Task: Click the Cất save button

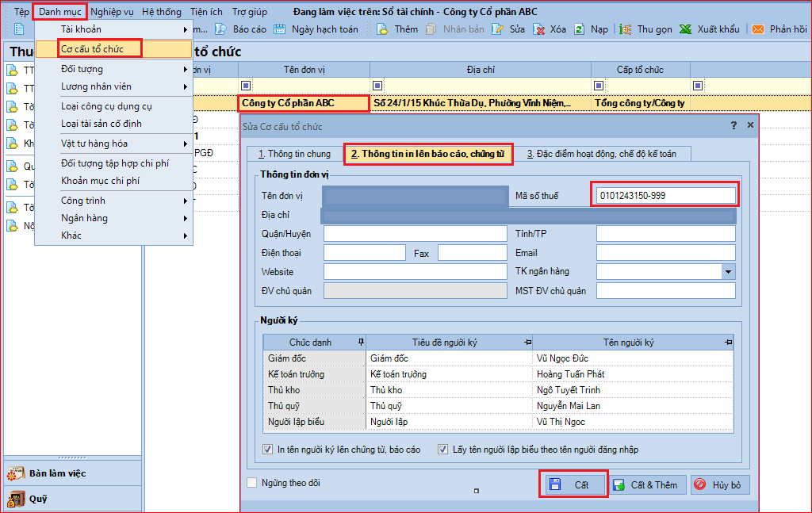Action: click(x=573, y=484)
